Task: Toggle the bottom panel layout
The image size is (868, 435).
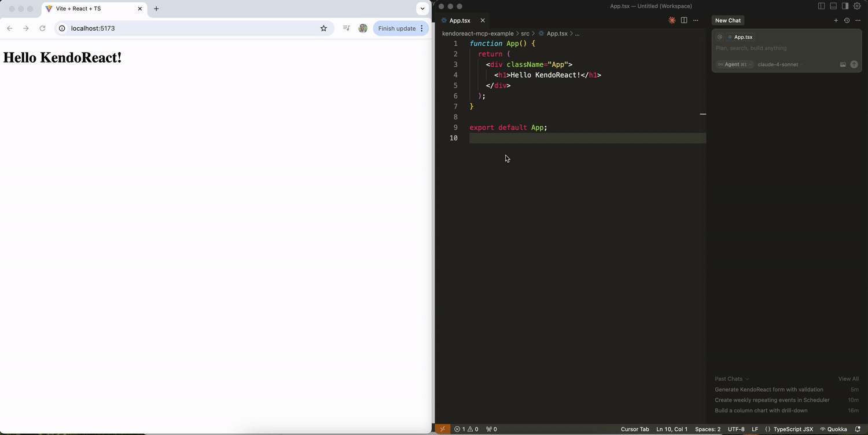Action: tap(833, 6)
